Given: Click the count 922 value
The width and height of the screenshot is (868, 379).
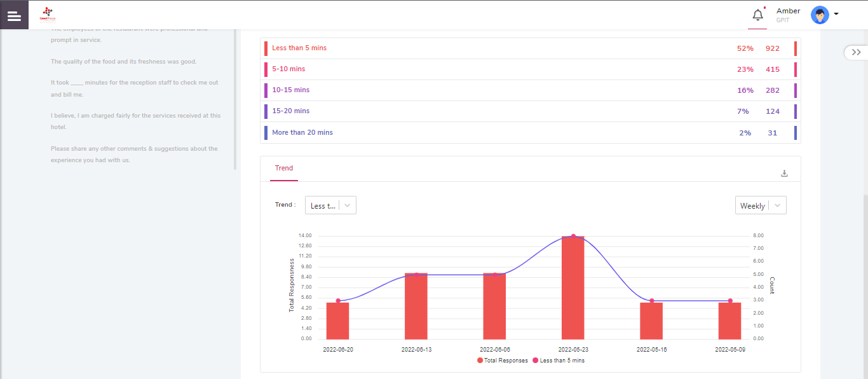Looking at the screenshot, I should (x=772, y=48).
